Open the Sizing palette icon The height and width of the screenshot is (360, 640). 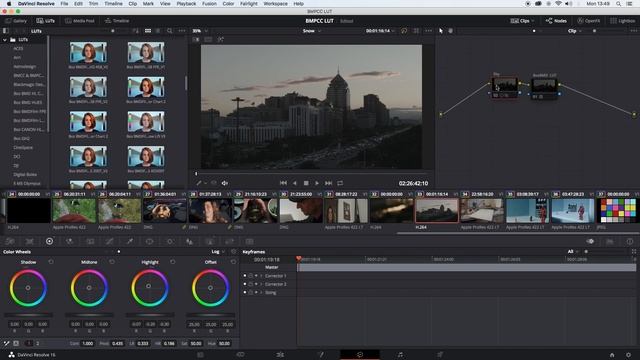click(x=229, y=241)
